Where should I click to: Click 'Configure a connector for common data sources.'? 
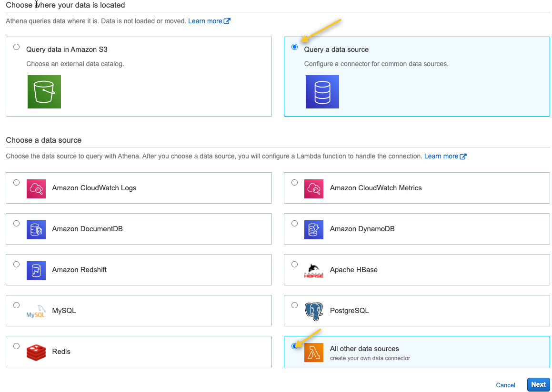pos(376,64)
